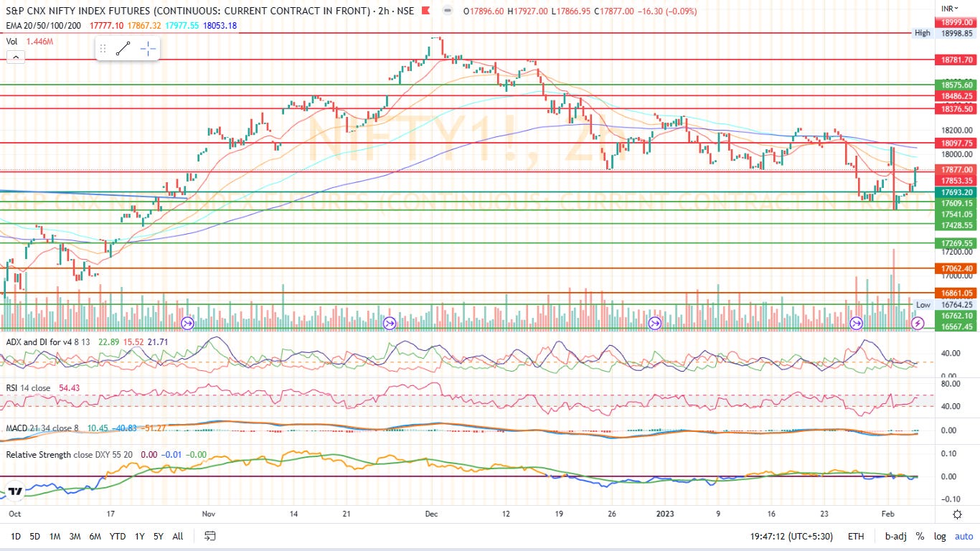Click the 18999.00 price line label
Screen dimensions: 980x551
pos(956,22)
